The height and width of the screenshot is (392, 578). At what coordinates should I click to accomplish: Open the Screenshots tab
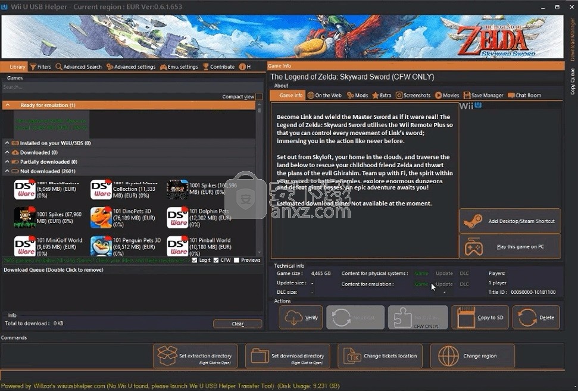(x=413, y=95)
